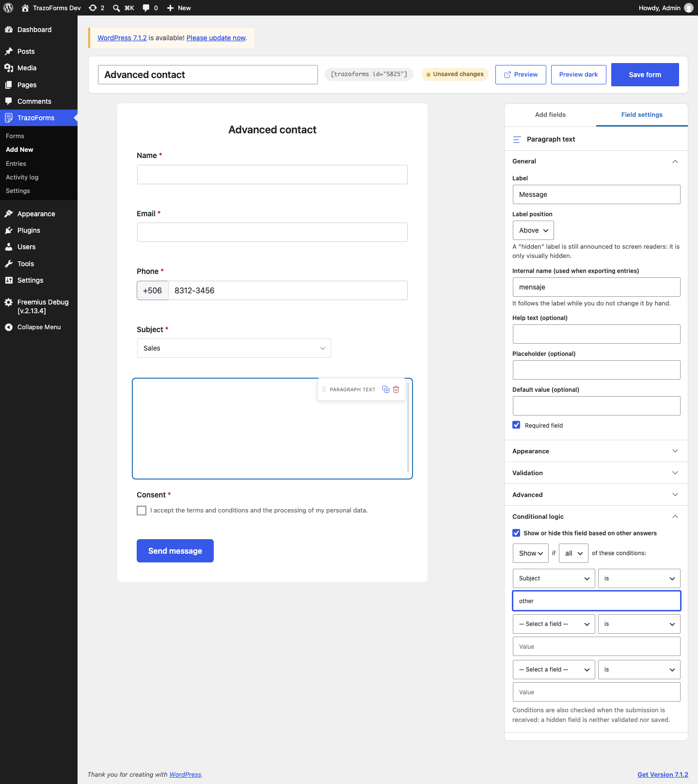
Task: Click the updates icon showing 2
Action: point(93,8)
